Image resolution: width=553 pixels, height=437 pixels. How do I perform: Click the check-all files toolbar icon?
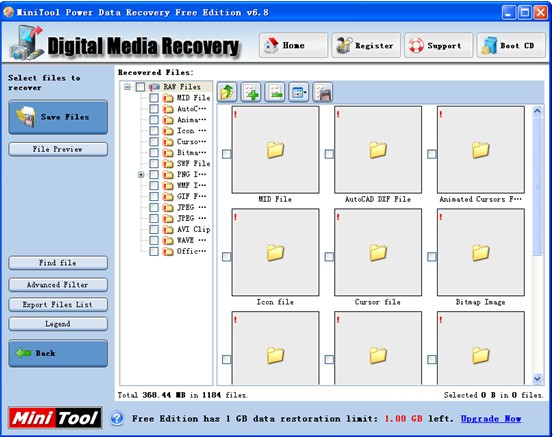pyautogui.click(x=251, y=92)
